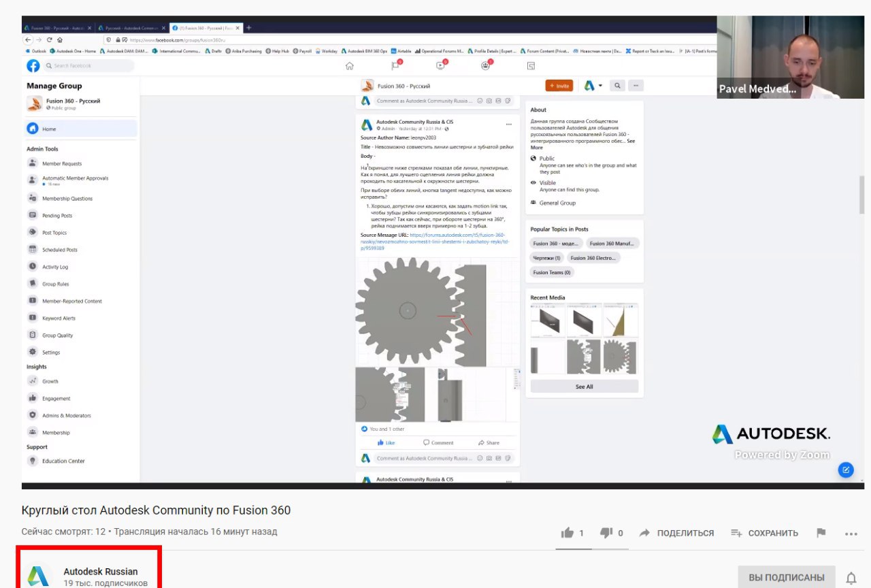Switch to the first Fusion 360 - Русский browser tab

coord(57,28)
